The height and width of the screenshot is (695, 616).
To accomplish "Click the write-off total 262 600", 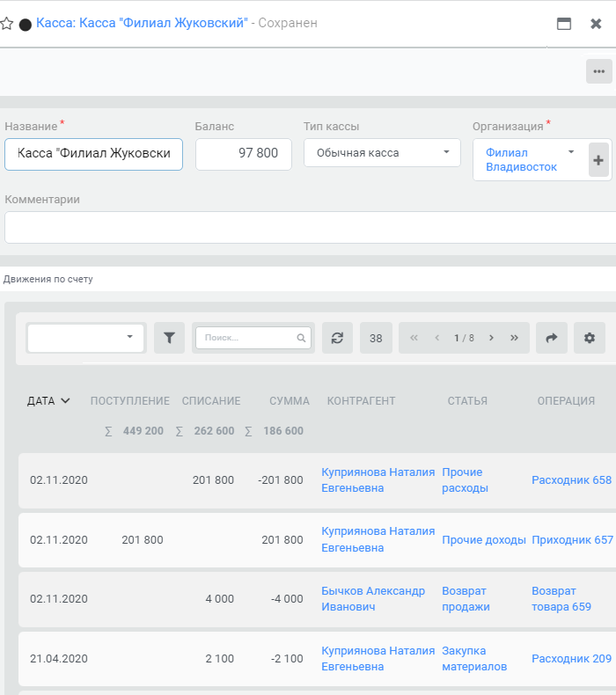I will [214, 431].
